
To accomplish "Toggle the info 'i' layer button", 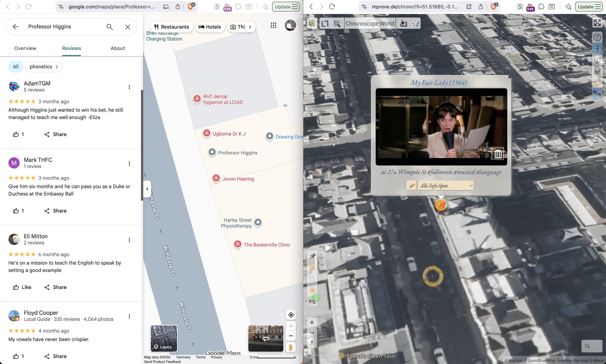I will pos(597,49).
